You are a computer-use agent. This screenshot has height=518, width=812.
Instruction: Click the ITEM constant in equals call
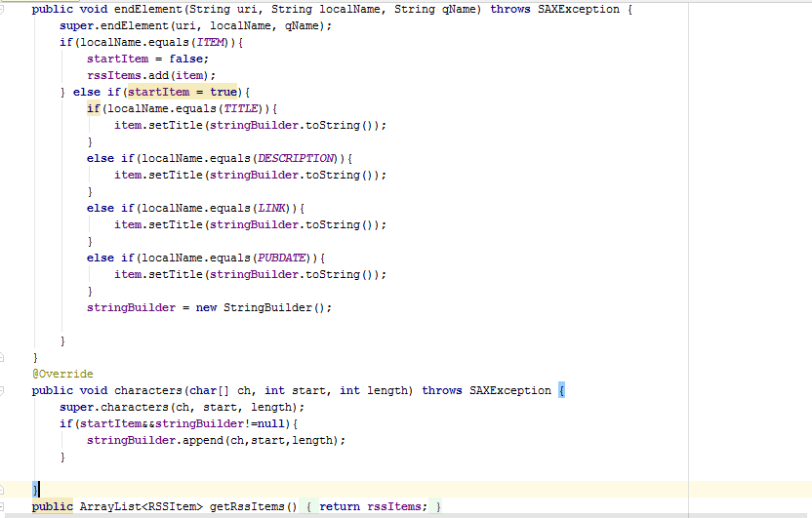[214, 42]
